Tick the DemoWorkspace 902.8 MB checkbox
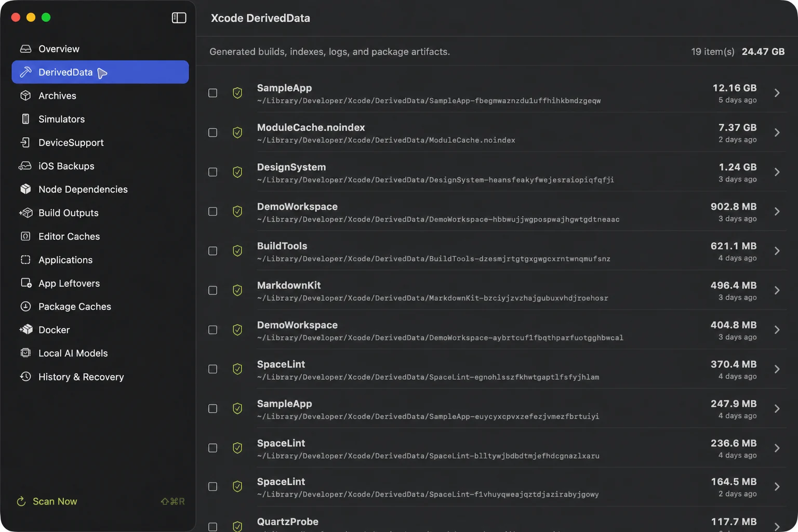 (x=213, y=211)
